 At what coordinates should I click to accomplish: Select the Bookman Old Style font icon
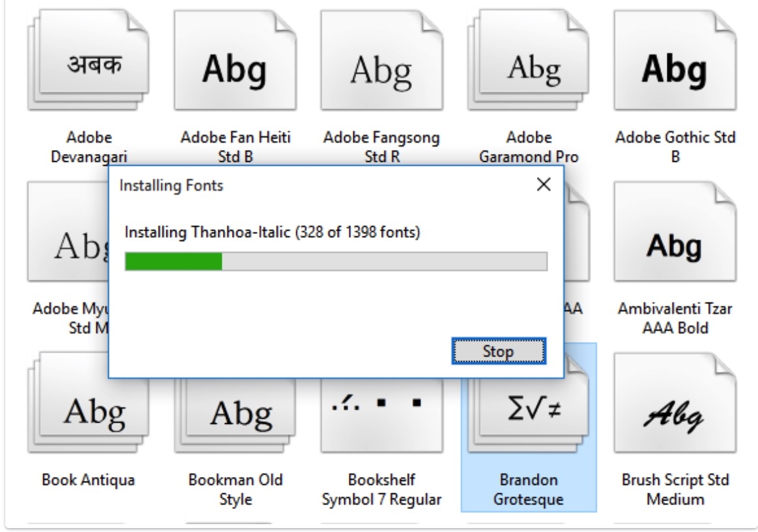pyautogui.click(x=235, y=415)
